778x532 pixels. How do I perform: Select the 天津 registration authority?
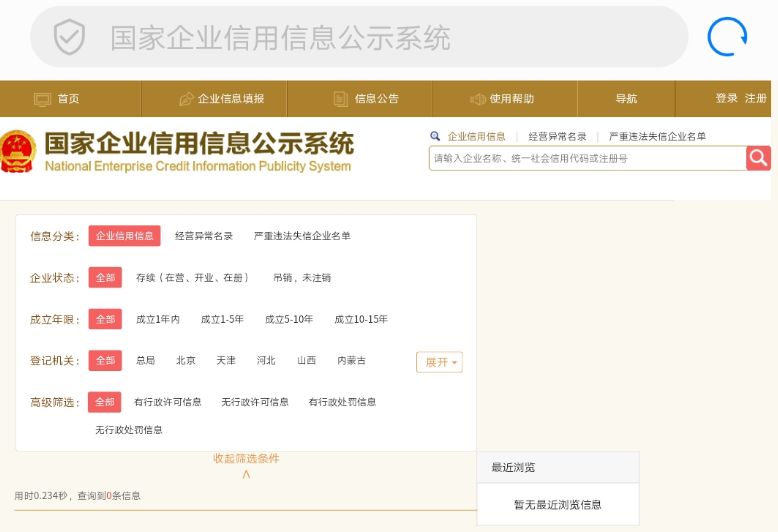pyautogui.click(x=226, y=360)
